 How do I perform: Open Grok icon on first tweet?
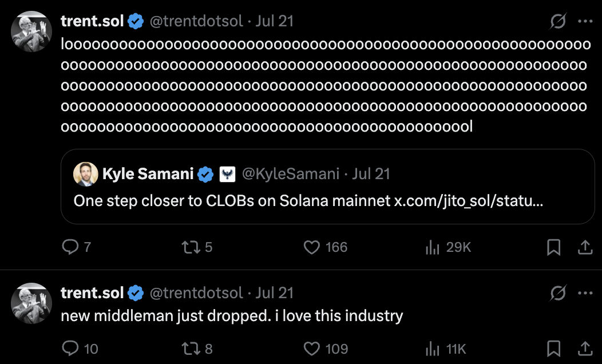[x=558, y=22]
